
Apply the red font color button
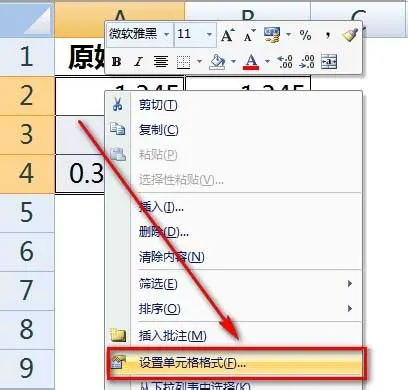coord(251,62)
